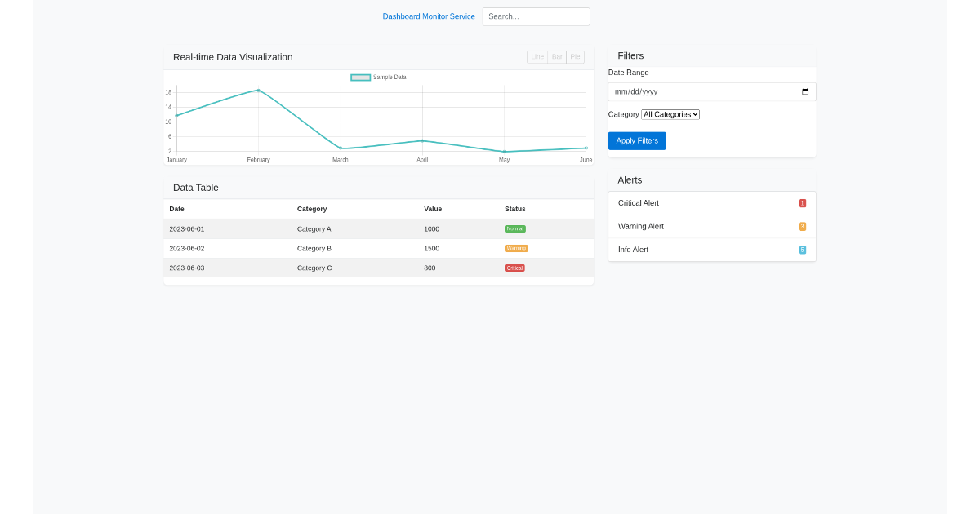Switch the chart to Bar view
The width and height of the screenshot is (980, 514).
tap(556, 56)
